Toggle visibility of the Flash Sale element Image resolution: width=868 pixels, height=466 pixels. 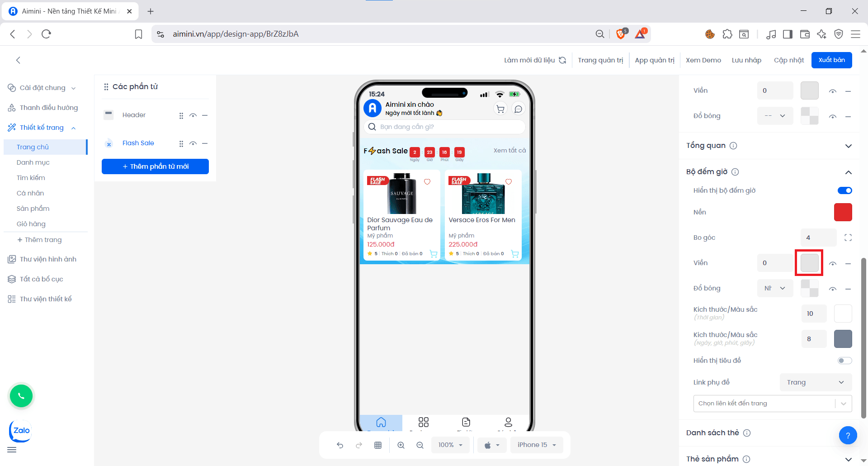[193, 143]
